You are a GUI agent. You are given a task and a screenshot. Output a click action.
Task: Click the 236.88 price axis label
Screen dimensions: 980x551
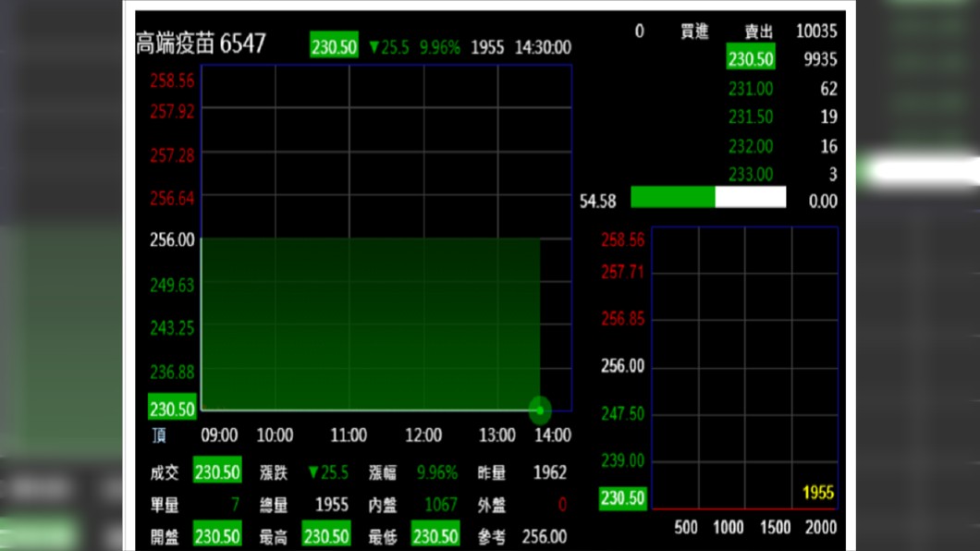[172, 373]
